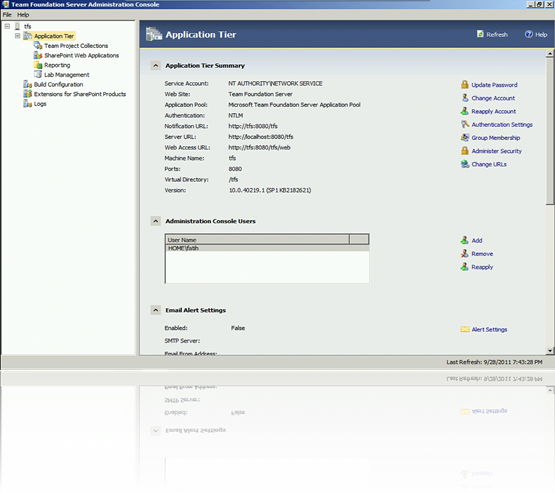Open the Group Membership link

point(496,138)
